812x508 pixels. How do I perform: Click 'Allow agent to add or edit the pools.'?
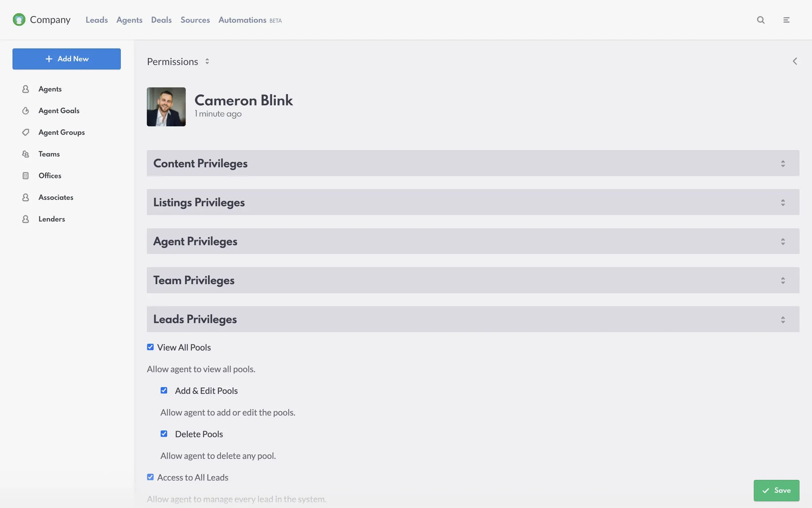(x=228, y=412)
